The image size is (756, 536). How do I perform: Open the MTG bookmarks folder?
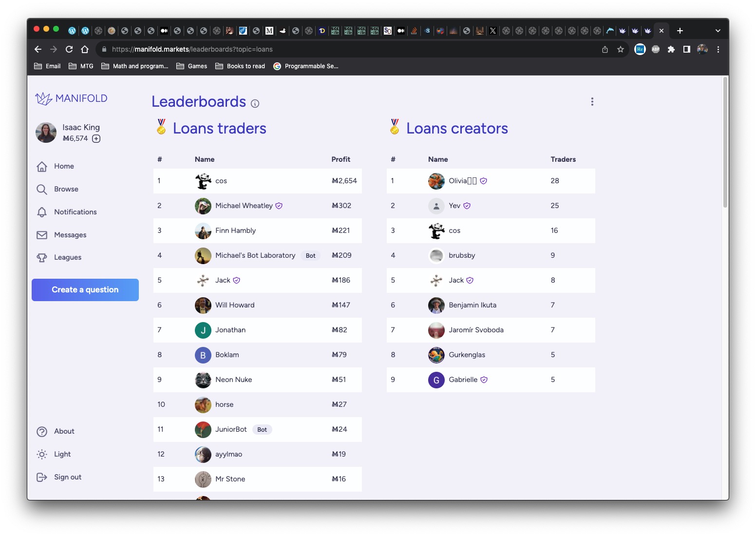[81, 66]
